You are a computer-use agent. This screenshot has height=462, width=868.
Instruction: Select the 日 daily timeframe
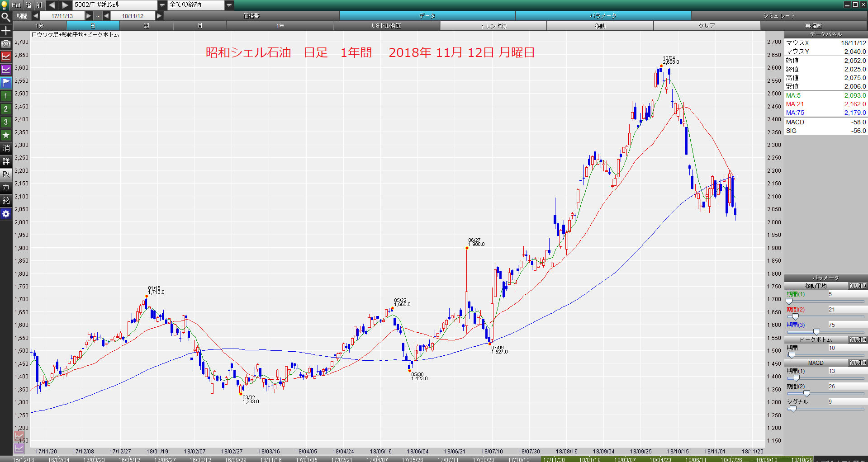93,26
